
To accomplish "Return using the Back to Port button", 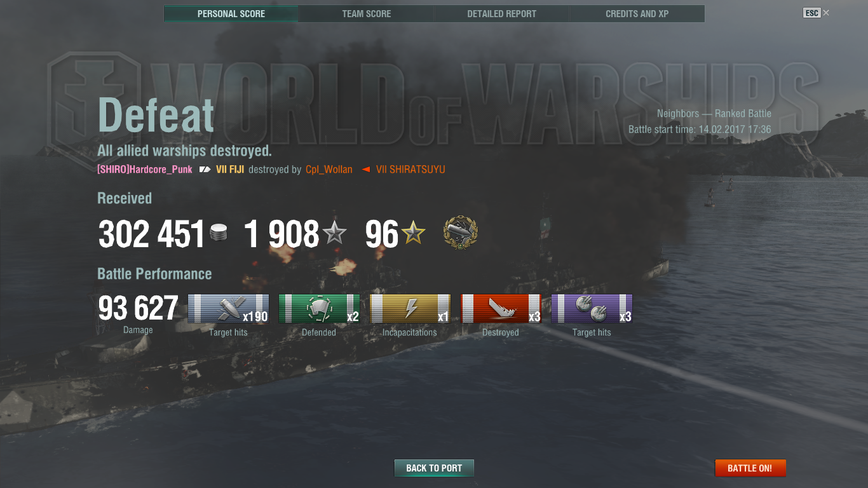I will [x=434, y=468].
